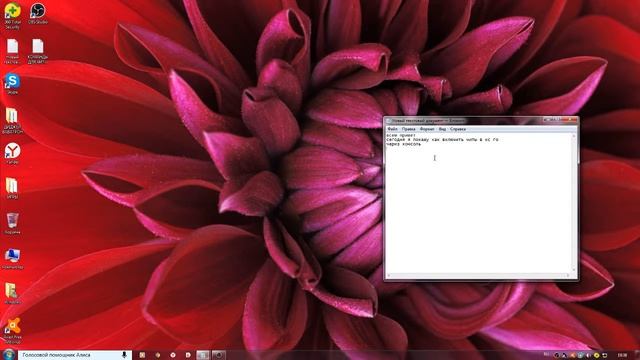
Task: Open the Notepad Format menu
Action: coord(427,129)
